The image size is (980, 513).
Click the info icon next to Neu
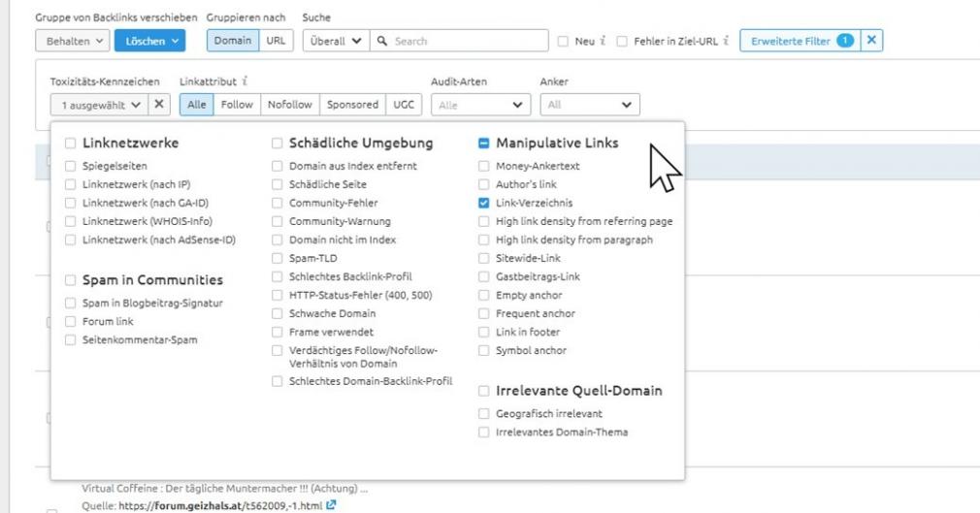pyautogui.click(x=603, y=41)
